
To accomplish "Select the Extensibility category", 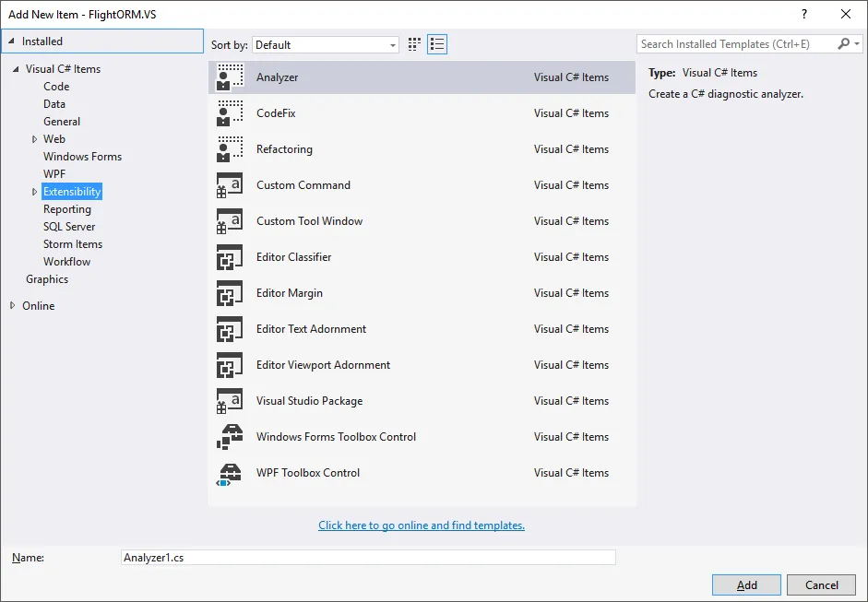I will coord(72,192).
